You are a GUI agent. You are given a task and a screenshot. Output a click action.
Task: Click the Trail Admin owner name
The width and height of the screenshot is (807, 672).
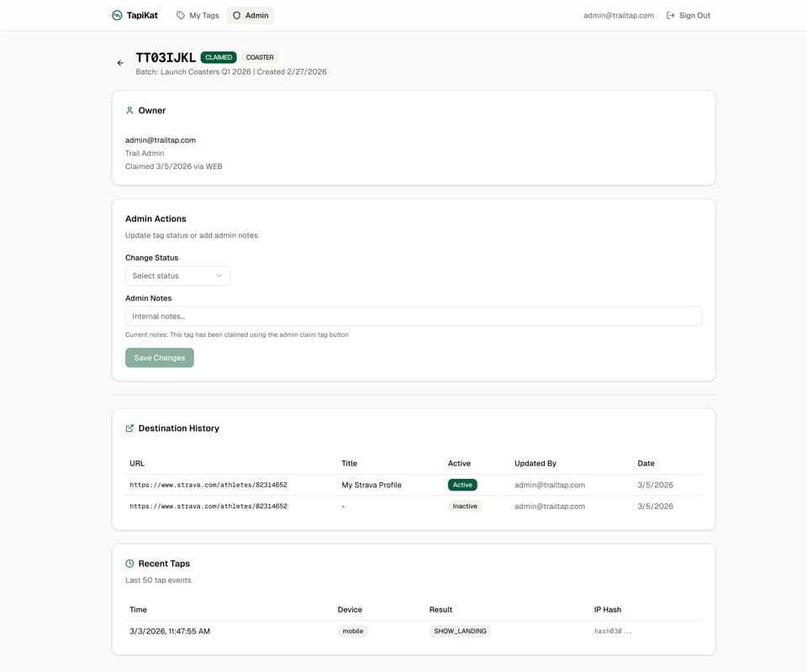click(x=145, y=153)
